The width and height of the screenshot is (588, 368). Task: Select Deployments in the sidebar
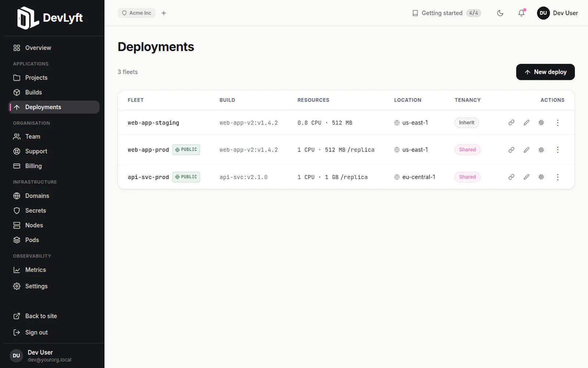coord(54,107)
